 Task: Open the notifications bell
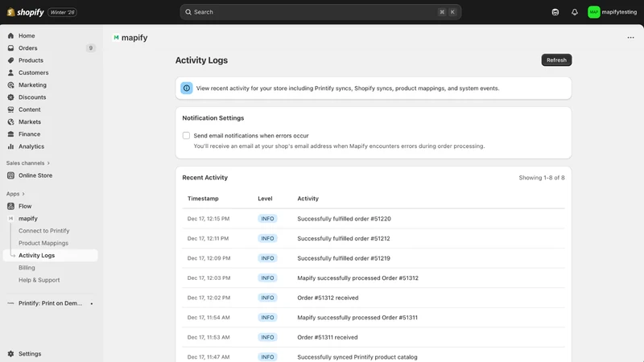coord(575,12)
